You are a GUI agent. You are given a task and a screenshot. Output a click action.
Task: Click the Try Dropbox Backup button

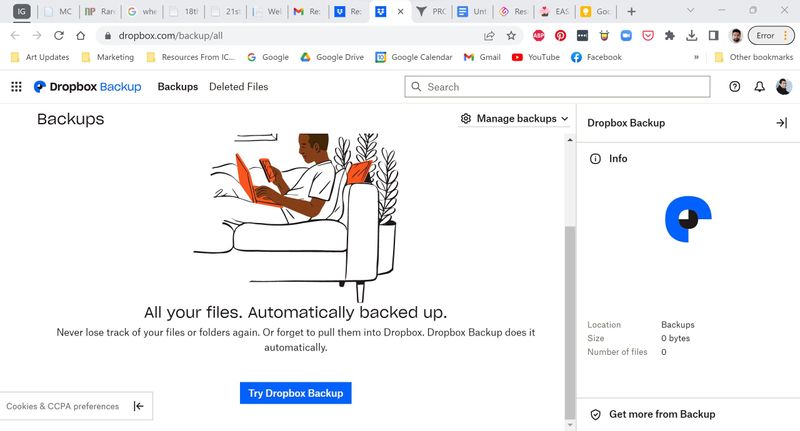coord(295,393)
